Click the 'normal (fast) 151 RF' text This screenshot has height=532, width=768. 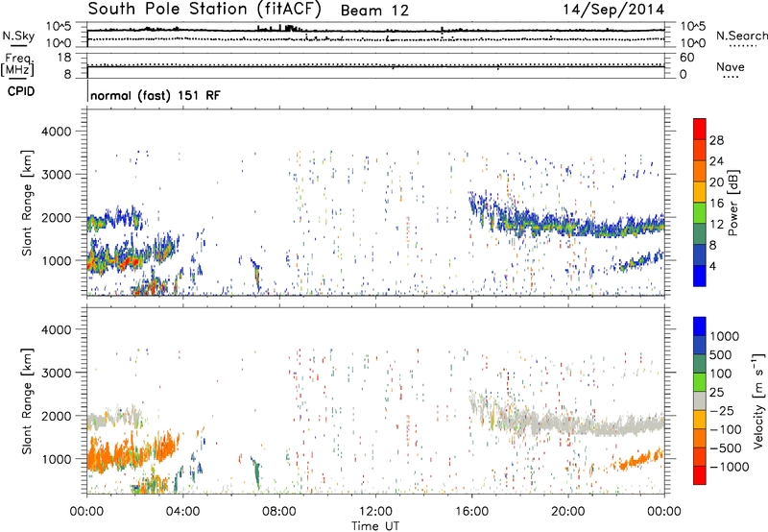click(x=156, y=95)
